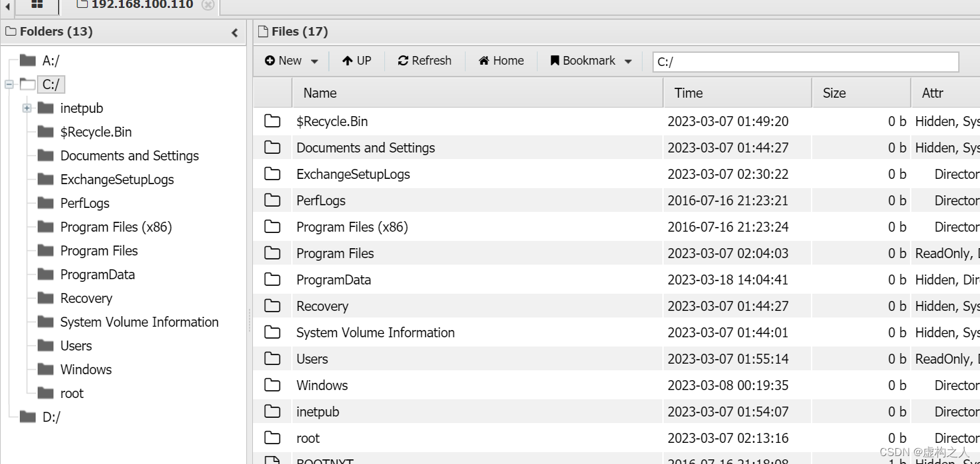Viewport: 980px width, 464px height.
Task: Open the grid home tab icon
Action: pyautogui.click(x=37, y=5)
